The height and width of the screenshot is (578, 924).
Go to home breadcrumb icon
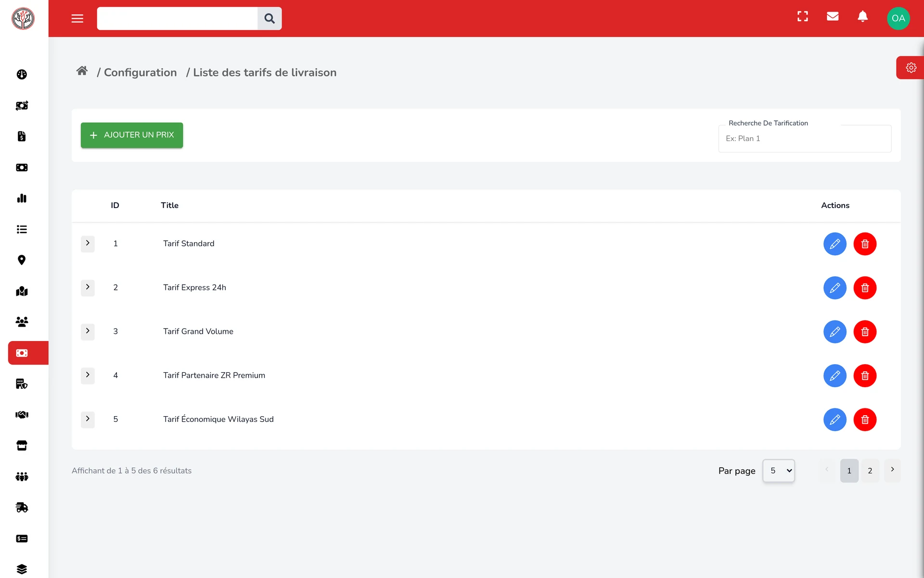[82, 71]
